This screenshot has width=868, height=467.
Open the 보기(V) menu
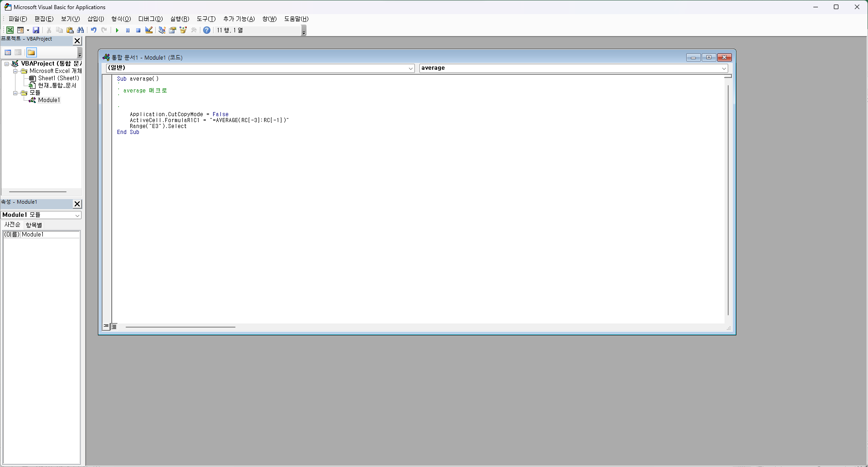71,19
